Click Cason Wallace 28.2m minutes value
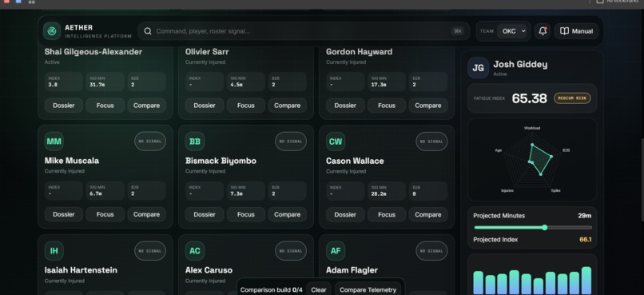644x295 pixels. coord(378,193)
